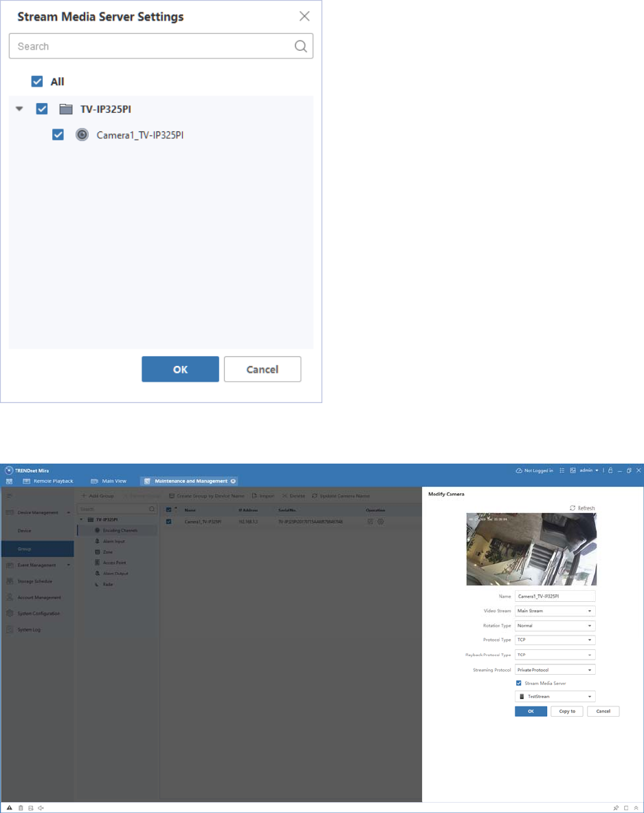This screenshot has height=813, width=644.
Task: Switch to the Main View tab
Action: 109,481
